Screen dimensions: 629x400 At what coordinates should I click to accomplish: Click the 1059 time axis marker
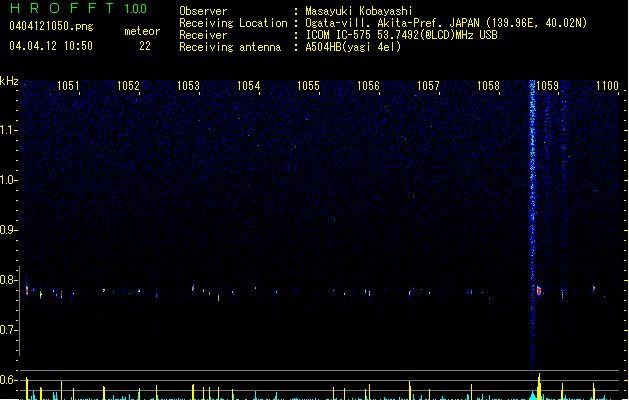pos(548,86)
